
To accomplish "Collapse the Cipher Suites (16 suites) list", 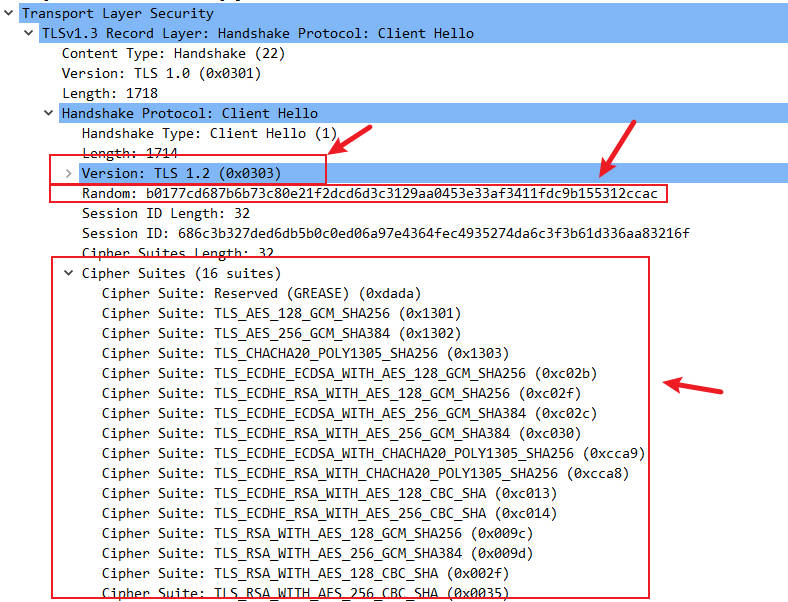I will click(69, 273).
